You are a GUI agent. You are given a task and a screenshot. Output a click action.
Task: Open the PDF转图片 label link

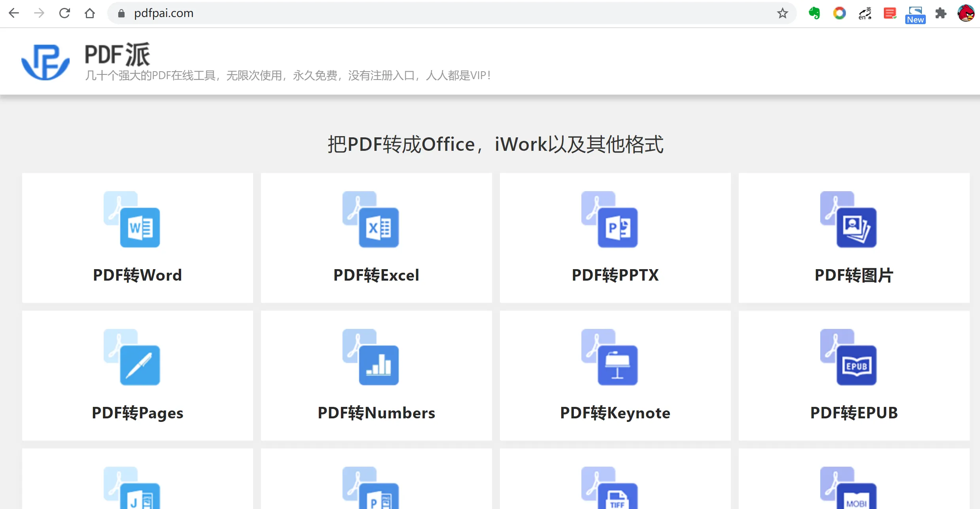tap(854, 275)
